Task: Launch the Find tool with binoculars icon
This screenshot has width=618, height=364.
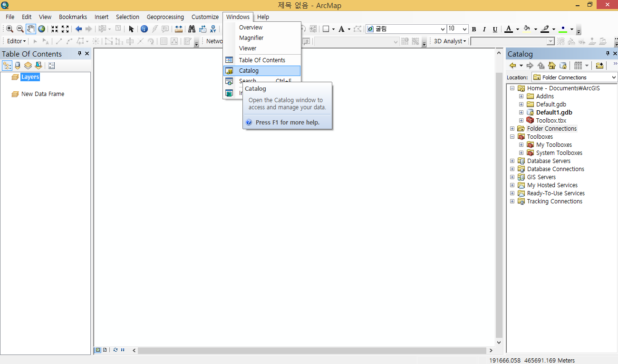Action: coord(192,29)
